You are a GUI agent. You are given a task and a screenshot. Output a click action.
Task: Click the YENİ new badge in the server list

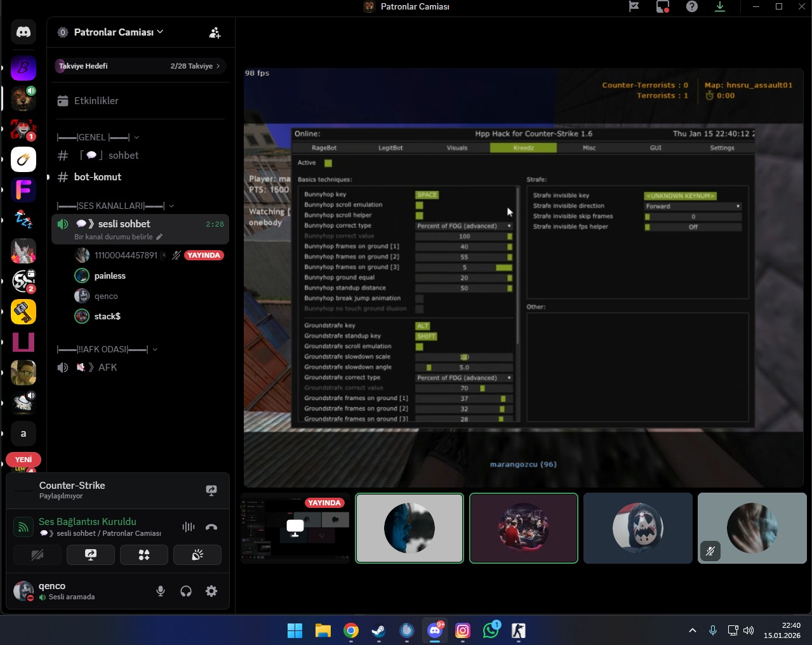[23, 460]
